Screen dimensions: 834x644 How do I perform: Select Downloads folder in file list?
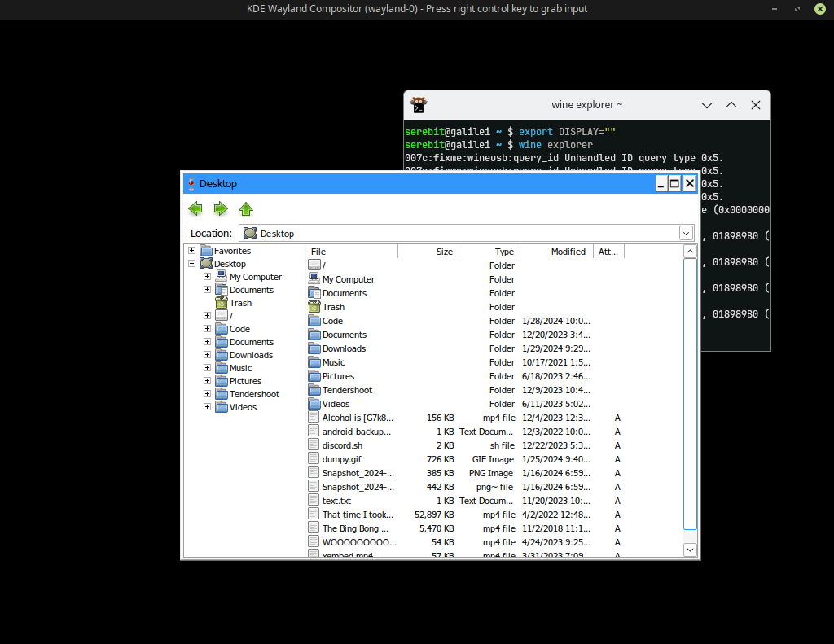[344, 348]
